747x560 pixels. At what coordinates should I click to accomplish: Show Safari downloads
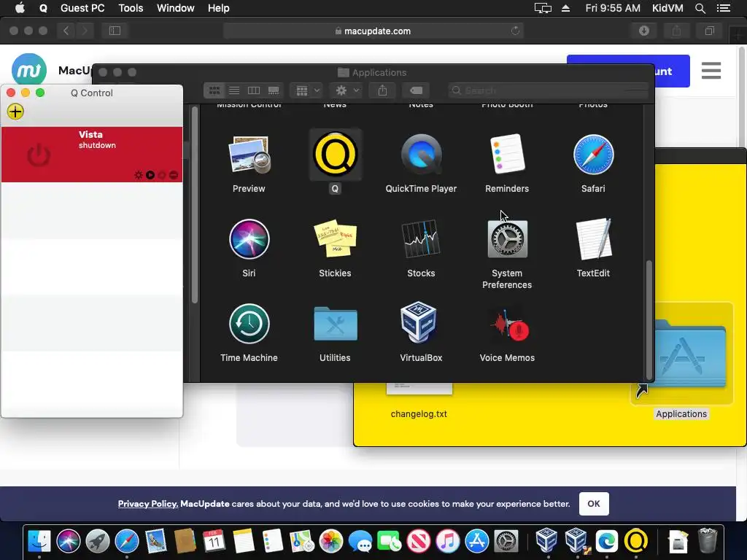coord(643,31)
